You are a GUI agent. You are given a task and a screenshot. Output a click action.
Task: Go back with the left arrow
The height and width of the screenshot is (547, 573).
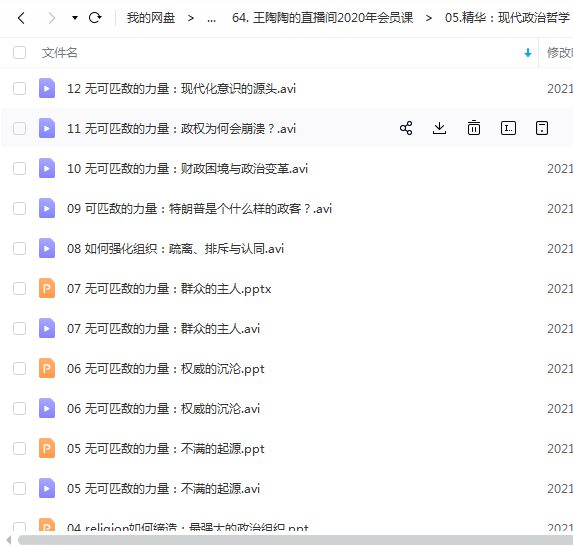point(22,18)
